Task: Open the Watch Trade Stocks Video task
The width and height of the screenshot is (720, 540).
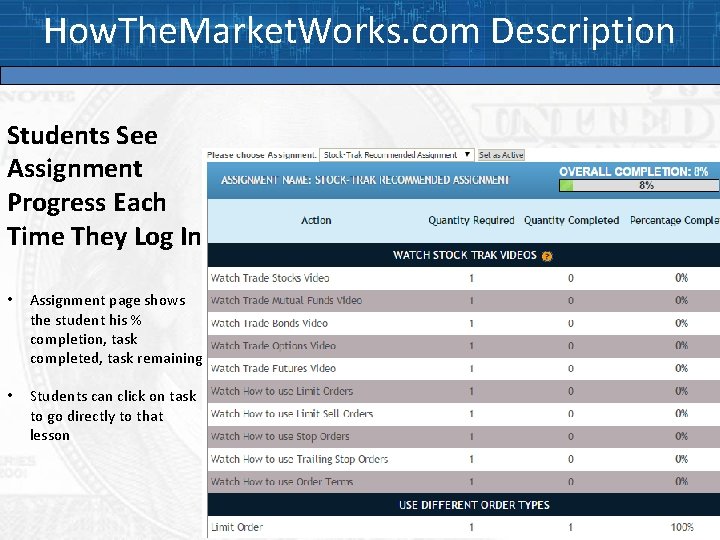Action: point(270,278)
